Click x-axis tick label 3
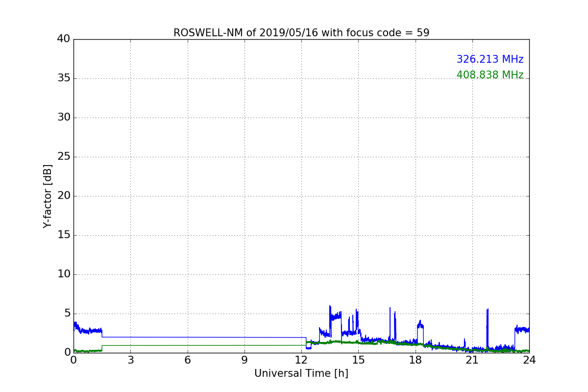Viewport: 588px width, 392px height. [x=130, y=360]
